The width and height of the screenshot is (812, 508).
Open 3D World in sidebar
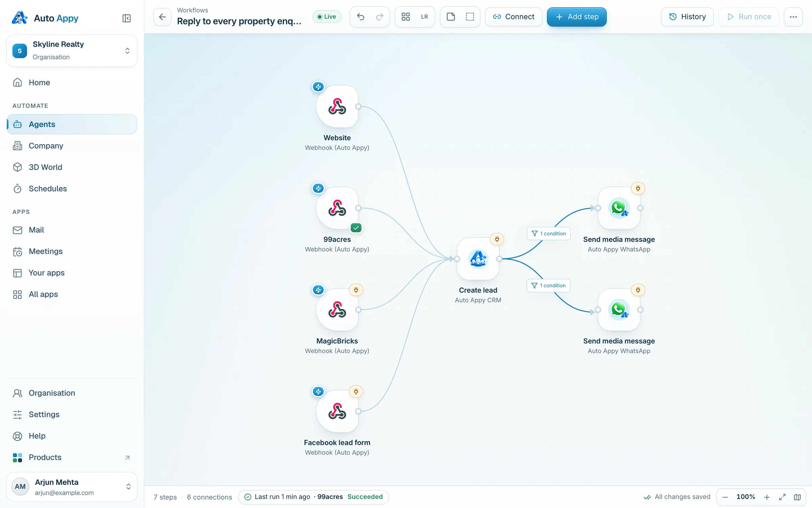point(72,167)
